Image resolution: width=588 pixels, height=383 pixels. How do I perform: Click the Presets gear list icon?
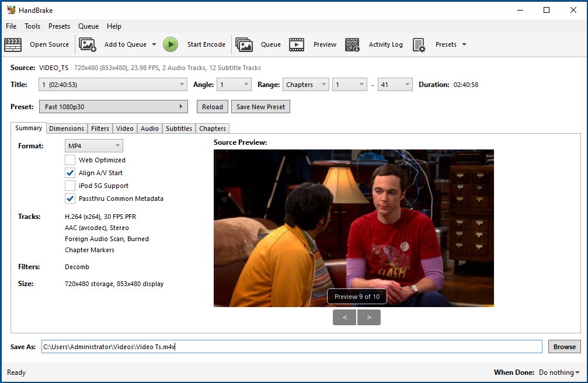tap(419, 44)
